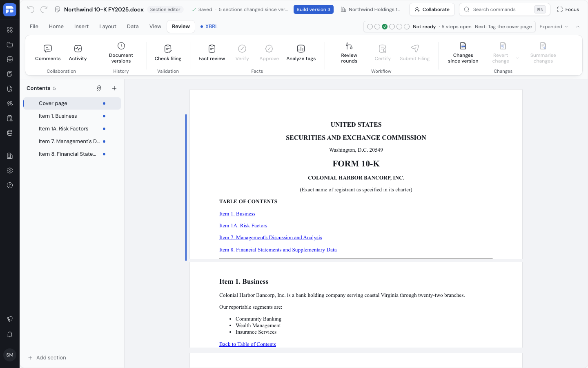Select Item 7. Management's D… section
The width and height of the screenshot is (588, 368).
coord(72,141)
